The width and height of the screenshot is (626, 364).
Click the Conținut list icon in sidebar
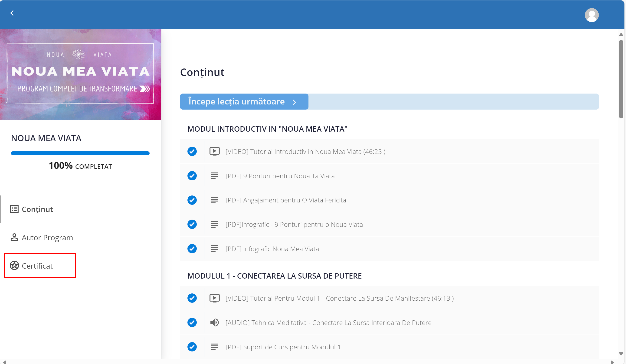pyautogui.click(x=14, y=209)
